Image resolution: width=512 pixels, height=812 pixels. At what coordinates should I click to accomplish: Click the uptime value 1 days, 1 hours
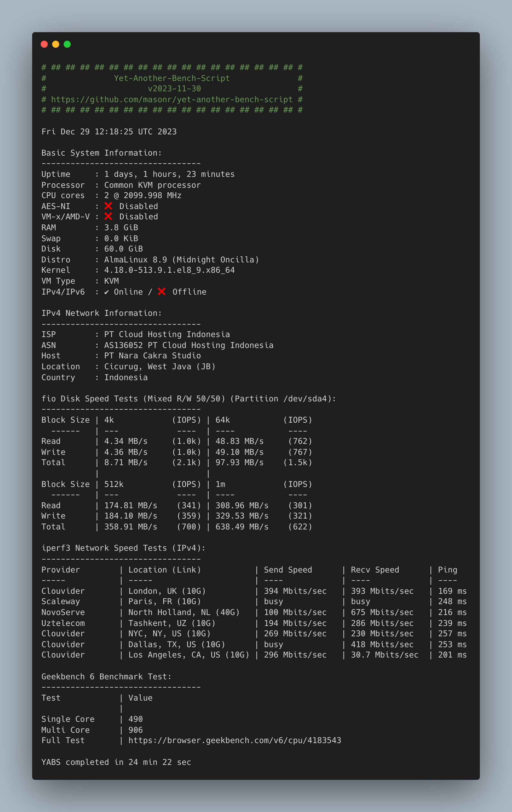coord(143,174)
